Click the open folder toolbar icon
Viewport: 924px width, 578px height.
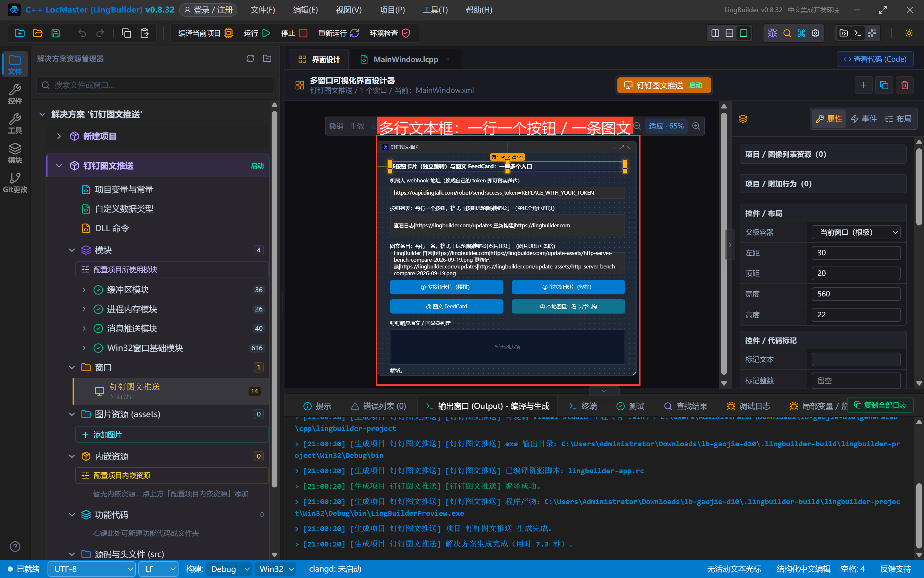click(x=38, y=33)
